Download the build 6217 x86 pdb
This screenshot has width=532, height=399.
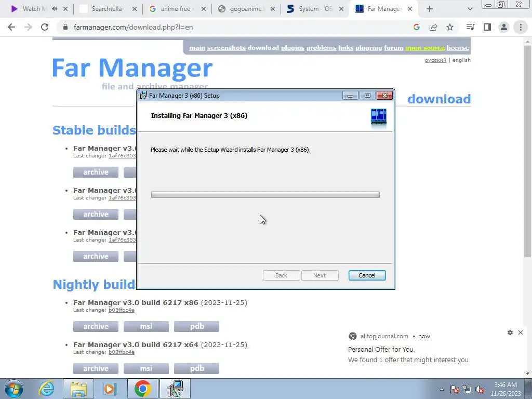click(196, 326)
